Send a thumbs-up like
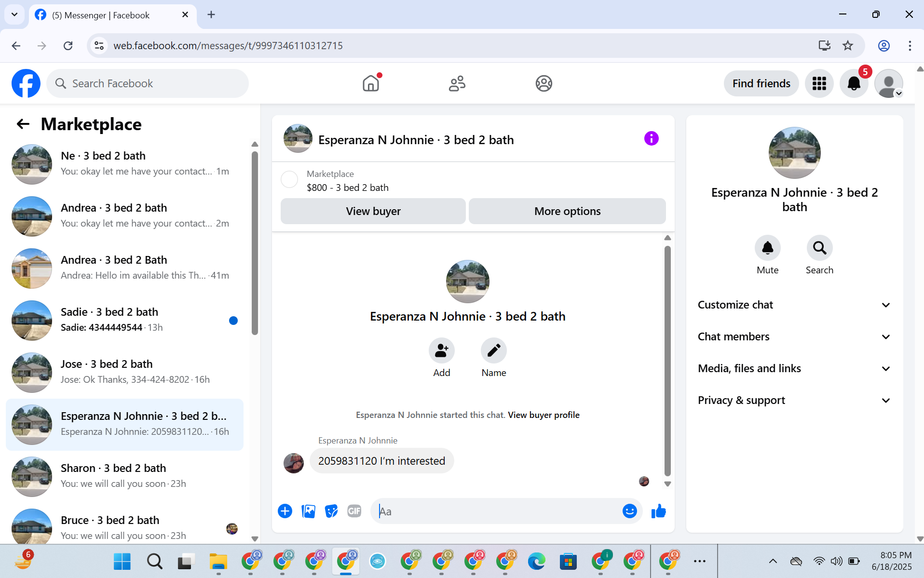This screenshot has width=924, height=578. click(658, 511)
